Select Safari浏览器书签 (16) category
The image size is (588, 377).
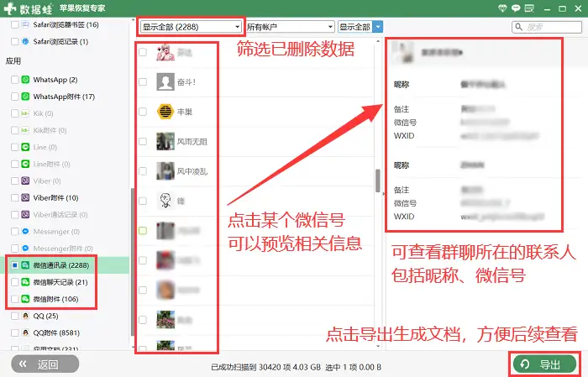click(66, 24)
